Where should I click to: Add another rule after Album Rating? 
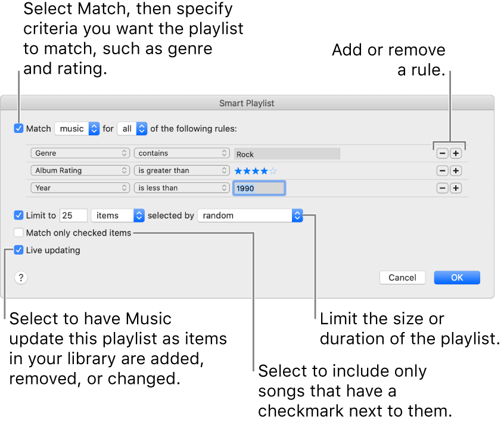point(456,170)
